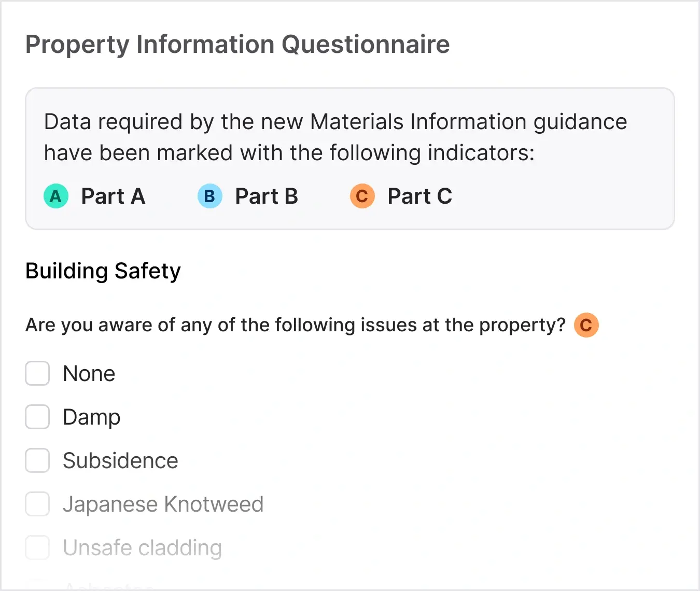Click the Building Safety section heading
This screenshot has height=591, width=700.
[103, 271]
